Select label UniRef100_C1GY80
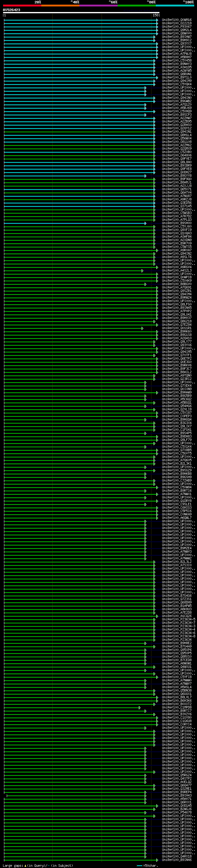197x868 pixels. [176, 717]
